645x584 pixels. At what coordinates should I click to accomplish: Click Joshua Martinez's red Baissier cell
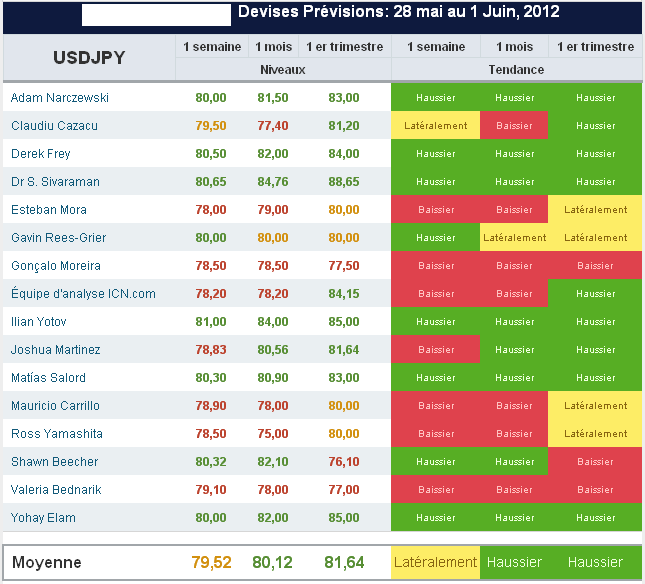[x=435, y=349]
